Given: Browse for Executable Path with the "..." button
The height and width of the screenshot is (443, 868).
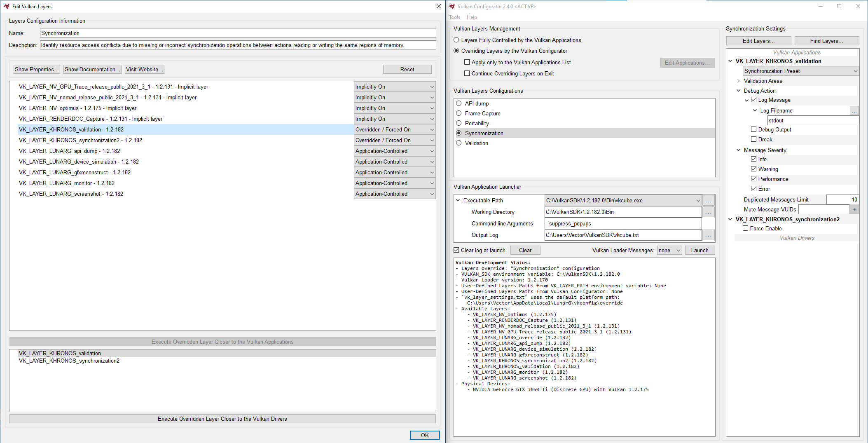Looking at the screenshot, I should click(x=708, y=200).
